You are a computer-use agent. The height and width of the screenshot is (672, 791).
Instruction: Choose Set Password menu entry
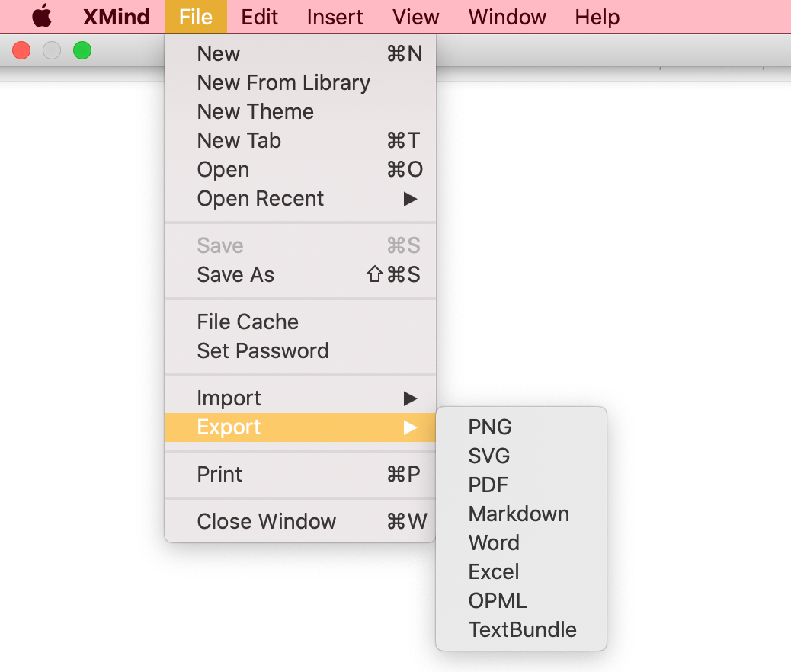pyautogui.click(x=300, y=351)
